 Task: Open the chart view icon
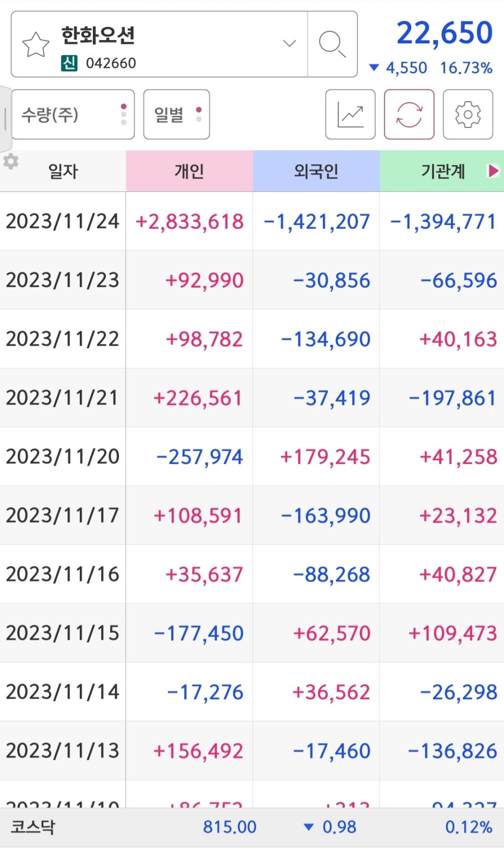[350, 114]
